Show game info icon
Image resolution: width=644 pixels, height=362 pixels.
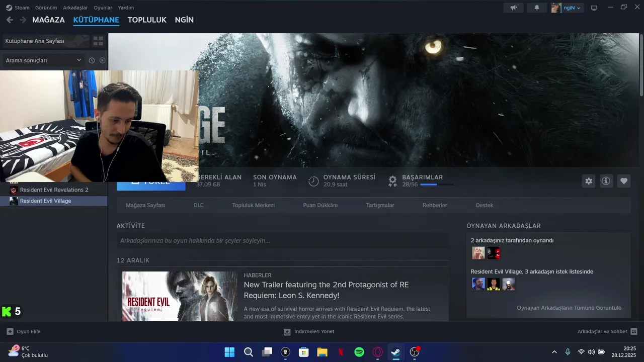[606, 181]
